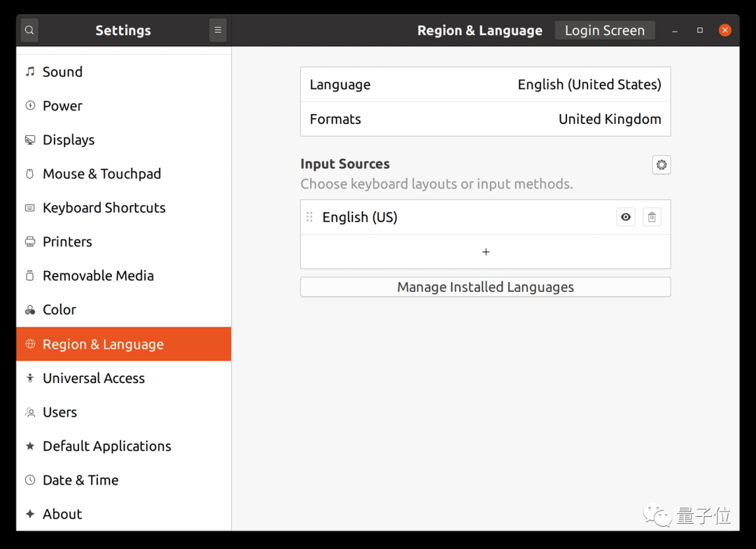This screenshot has height=549, width=756.
Task: Open Mouse & Touchpad settings
Action: pyautogui.click(x=101, y=174)
